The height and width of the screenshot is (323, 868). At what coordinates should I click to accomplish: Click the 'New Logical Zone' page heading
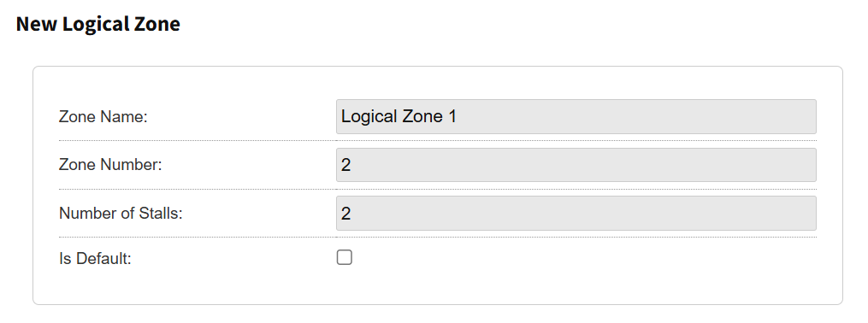pyautogui.click(x=98, y=24)
